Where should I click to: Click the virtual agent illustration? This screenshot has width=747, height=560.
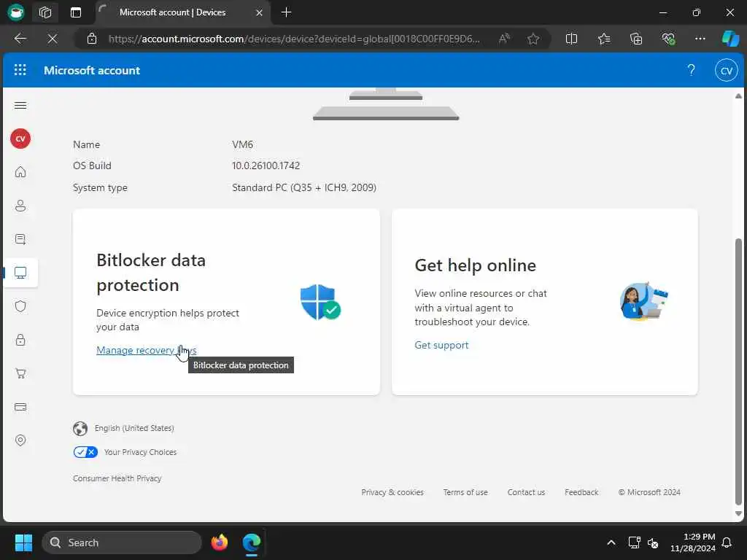(643, 301)
